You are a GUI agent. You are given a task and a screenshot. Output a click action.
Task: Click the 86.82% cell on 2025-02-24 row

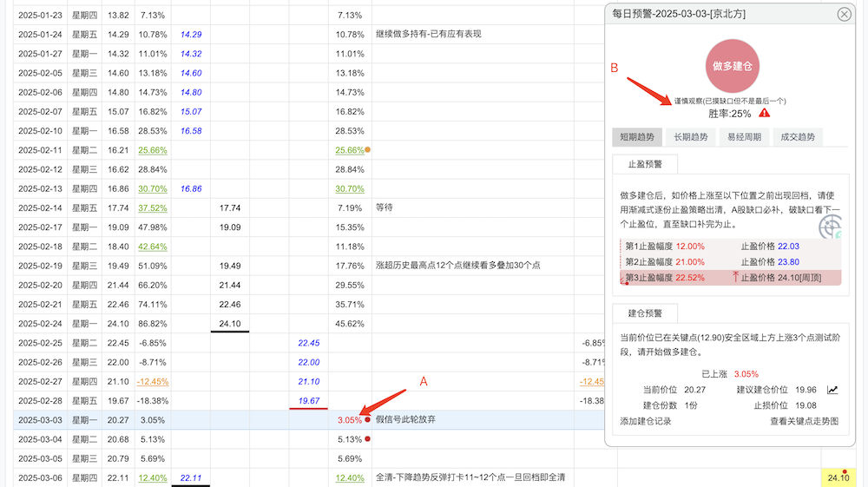[x=153, y=324]
